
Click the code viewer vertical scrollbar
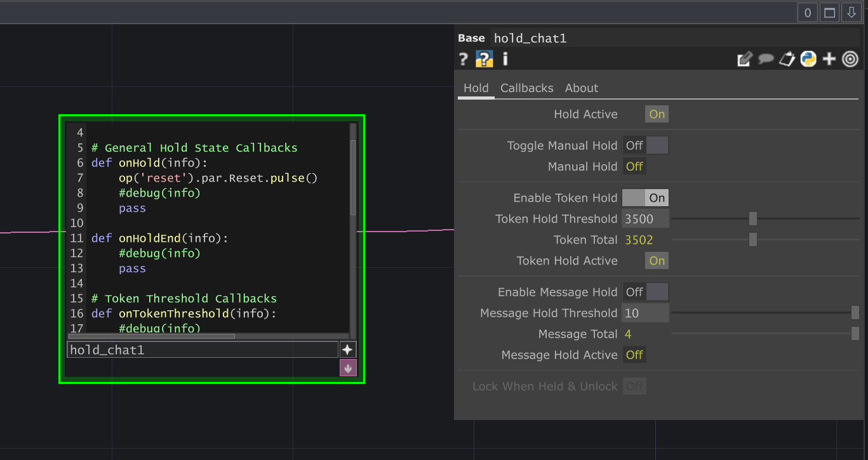point(353,178)
